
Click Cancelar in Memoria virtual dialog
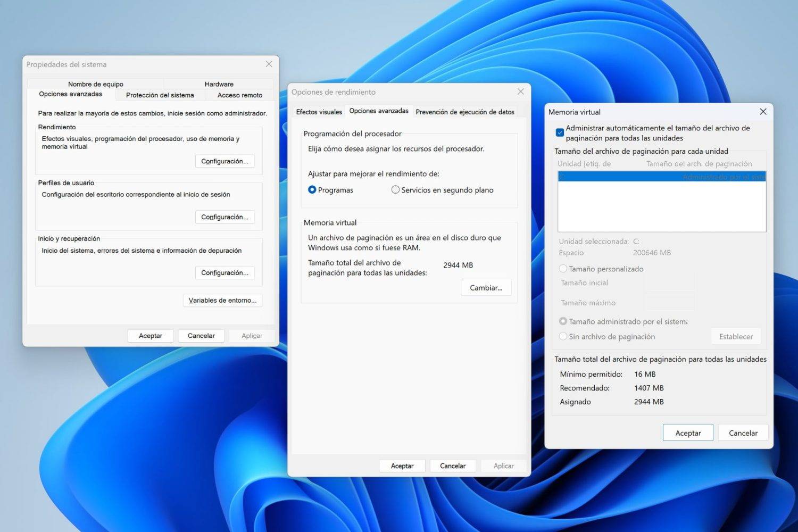click(x=743, y=433)
